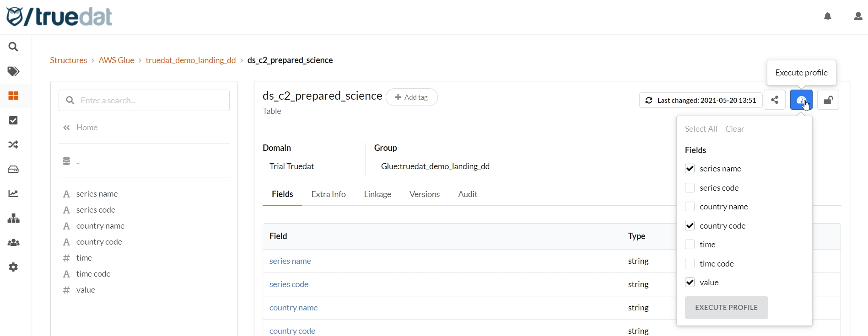Click the tags icon in sidebar
The width and height of the screenshot is (868, 336).
click(14, 72)
